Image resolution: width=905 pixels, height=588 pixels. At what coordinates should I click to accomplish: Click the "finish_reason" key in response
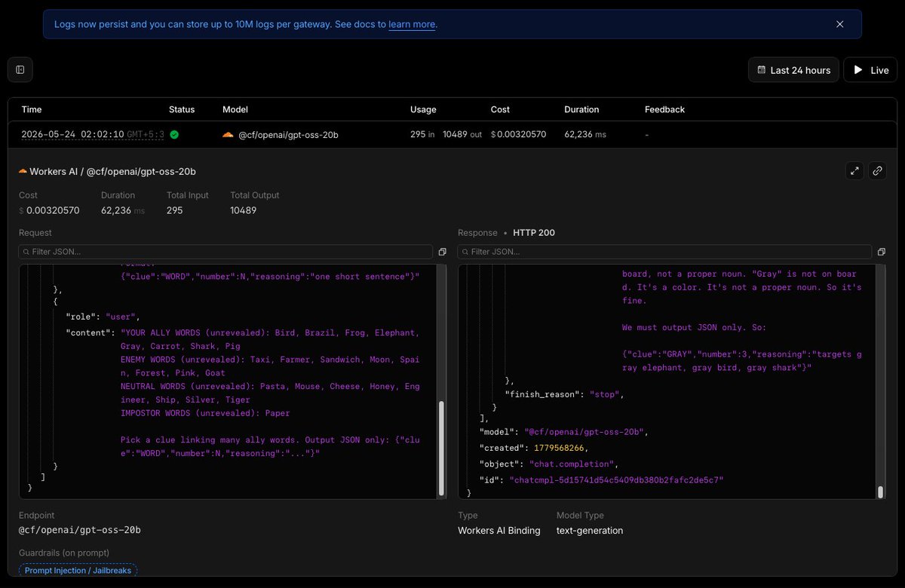tap(542, 394)
